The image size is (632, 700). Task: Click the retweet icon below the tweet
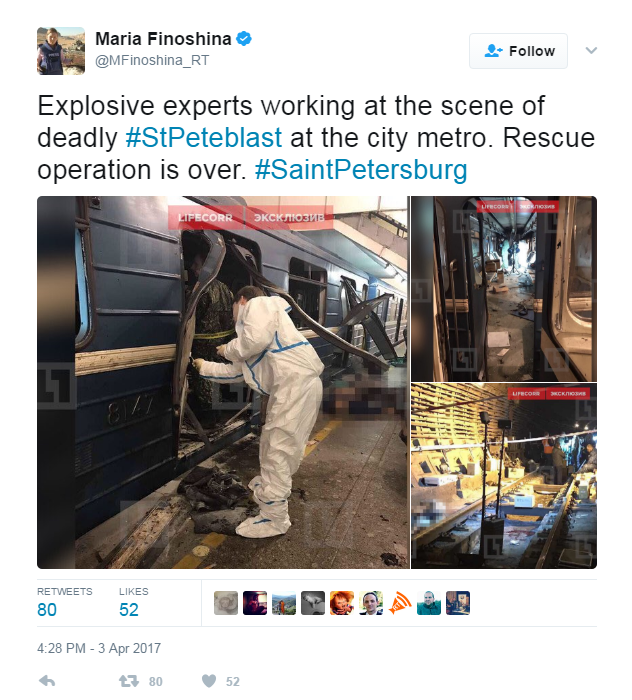[129, 681]
